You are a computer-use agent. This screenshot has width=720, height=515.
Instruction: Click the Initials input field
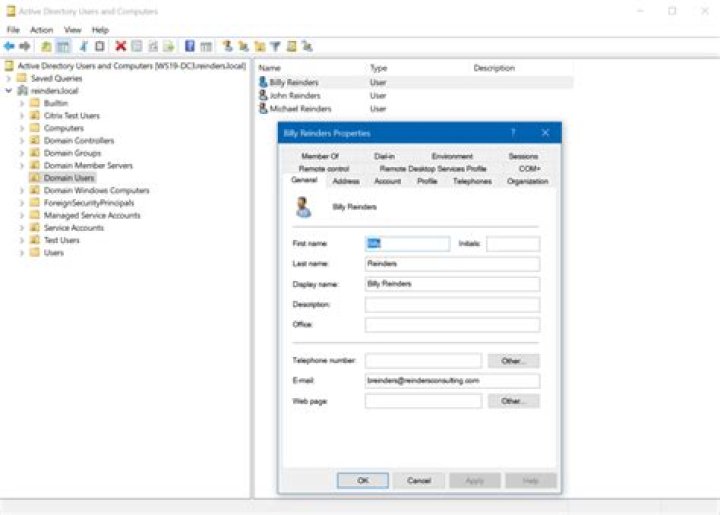pos(513,243)
